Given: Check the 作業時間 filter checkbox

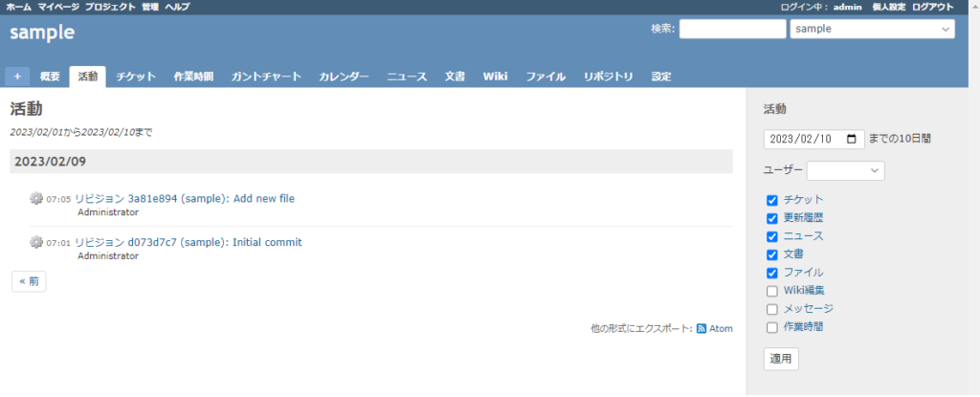Looking at the screenshot, I should (x=772, y=327).
